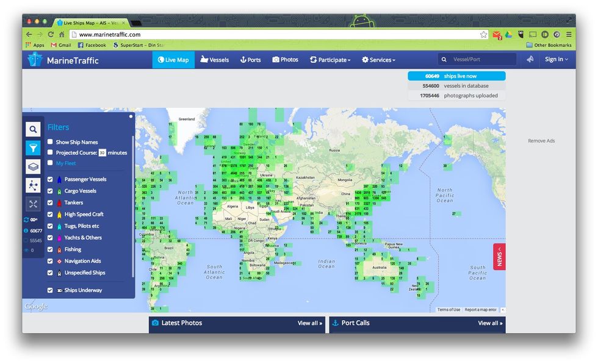Image resolution: width=598 pixels, height=364 pixels.
Task: Open the Ports menu item
Action: coord(250,60)
